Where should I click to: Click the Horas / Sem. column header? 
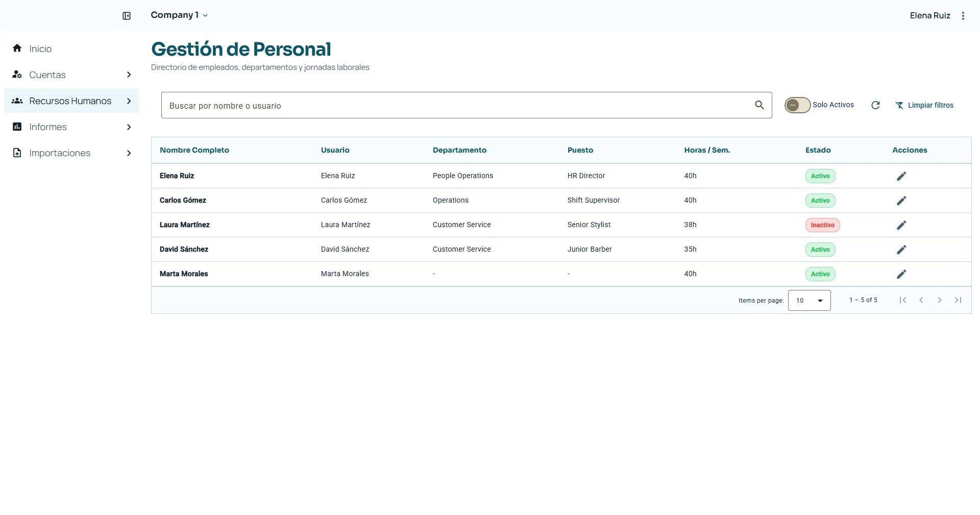707,150
